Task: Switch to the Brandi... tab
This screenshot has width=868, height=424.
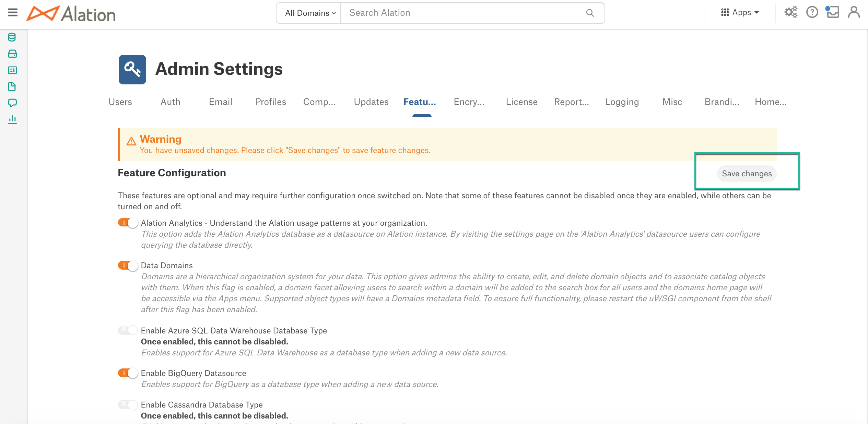Action: [x=722, y=102]
